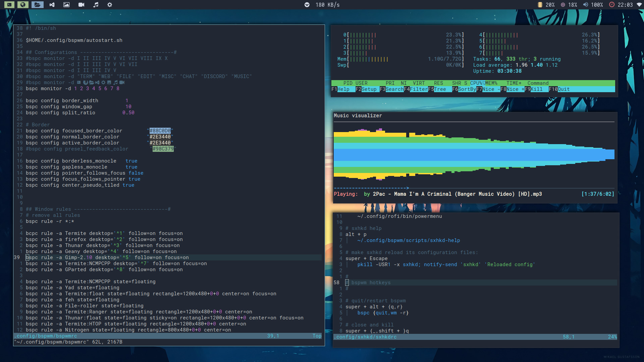The image size is (644, 362).
Task: Sort htop by Command column header
Action: point(538,83)
